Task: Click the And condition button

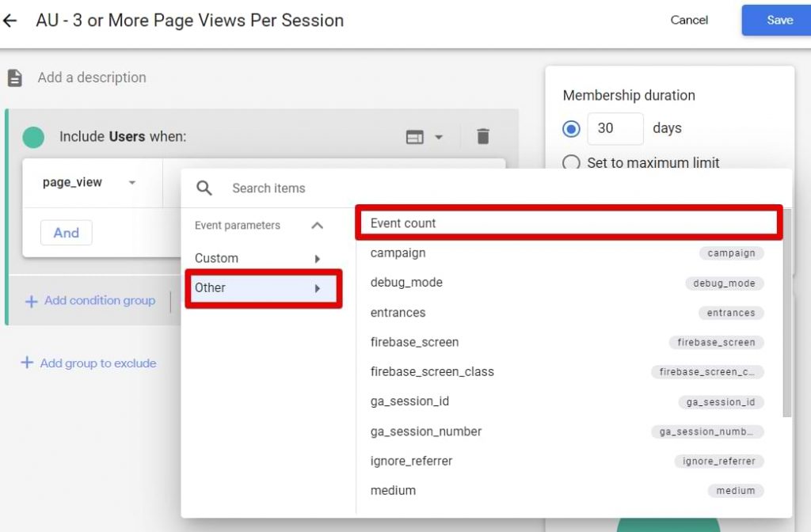Action: point(66,232)
